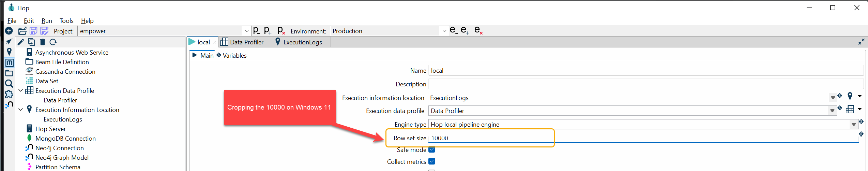Select Asynchronous Web Service in tree
Screen dimensions: 868x171
72,53
